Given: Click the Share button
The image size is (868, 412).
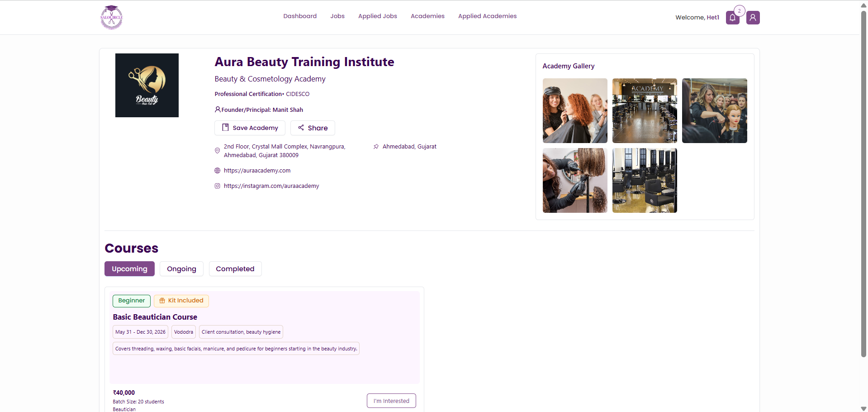Looking at the screenshot, I should pyautogui.click(x=313, y=128).
